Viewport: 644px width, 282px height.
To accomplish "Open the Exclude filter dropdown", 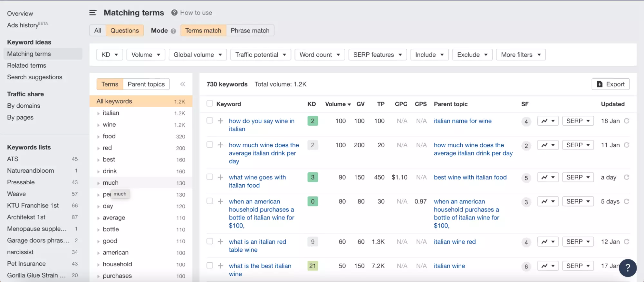I will (x=472, y=55).
